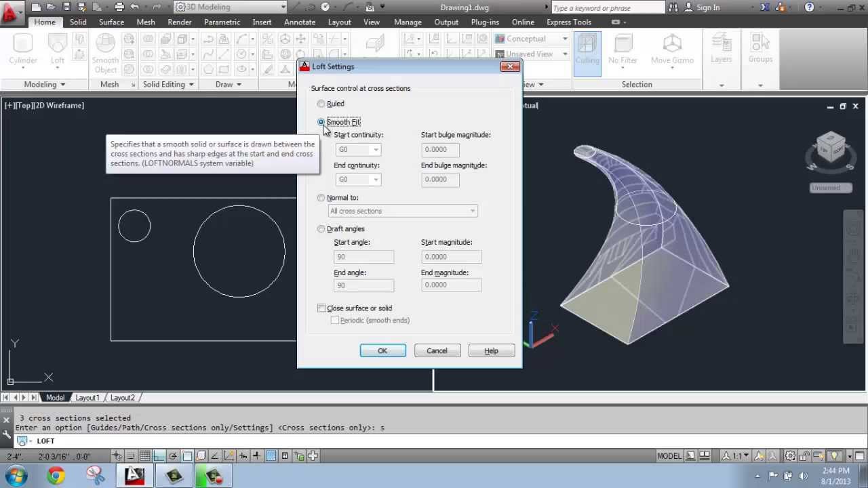868x488 pixels.
Task: Switch to the Layout1 tab
Action: pyautogui.click(x=87, y=398)
